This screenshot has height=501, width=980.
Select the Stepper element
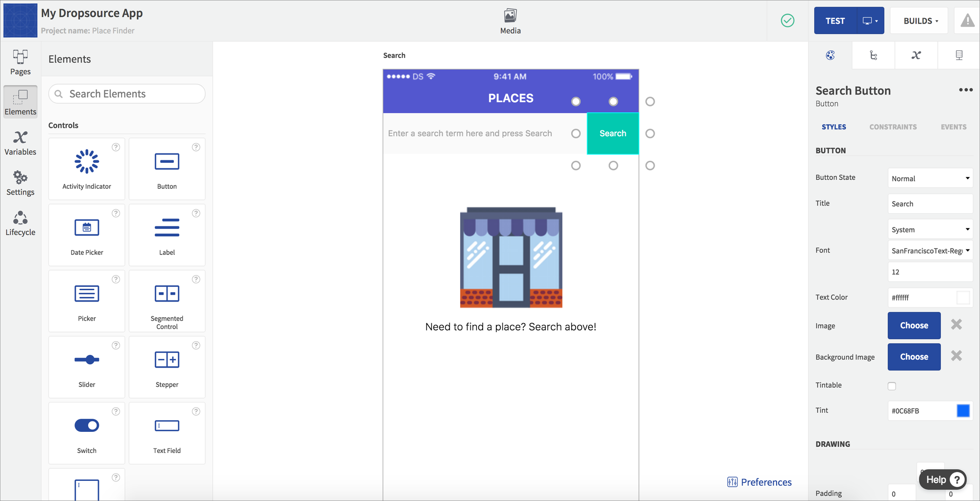tap(167, 367)
